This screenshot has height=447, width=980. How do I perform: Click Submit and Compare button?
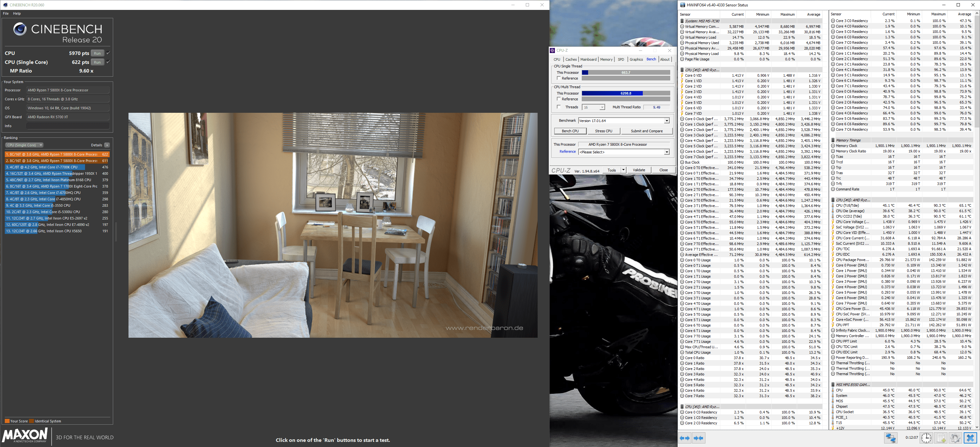[646, 131]
